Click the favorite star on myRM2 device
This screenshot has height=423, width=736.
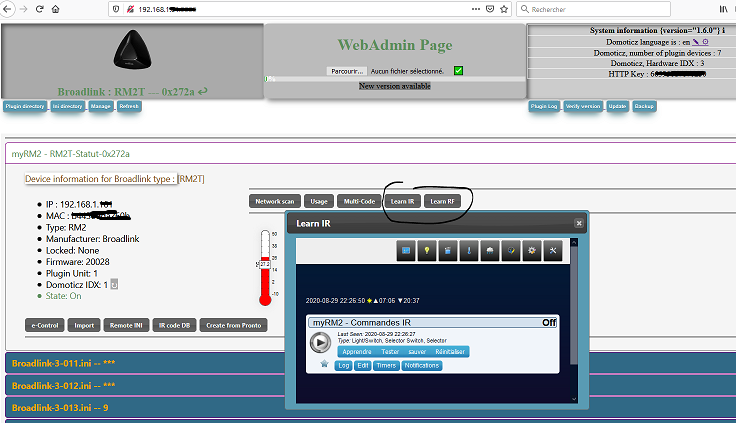pos(324,364)
